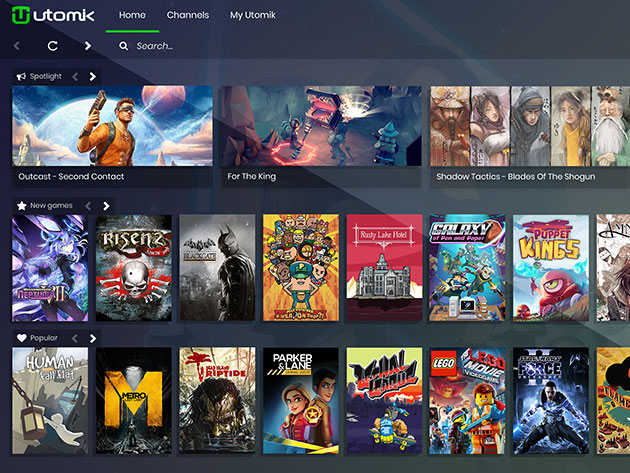This screenshot has width=630, height=473.
Task: Open the For The King spotlight banner
Action: (321, 126)
